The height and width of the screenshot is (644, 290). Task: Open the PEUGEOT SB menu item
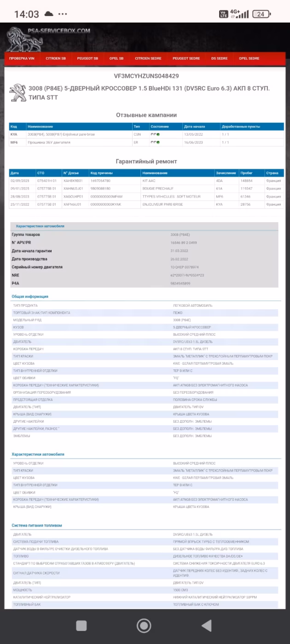tap(87, 58)
